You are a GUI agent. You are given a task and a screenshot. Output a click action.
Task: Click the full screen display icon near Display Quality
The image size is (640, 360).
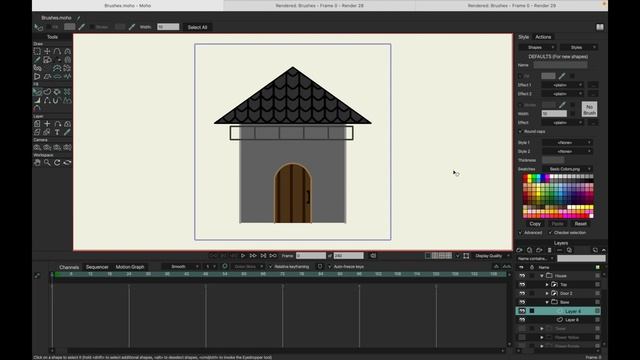(x=466, y=256)
